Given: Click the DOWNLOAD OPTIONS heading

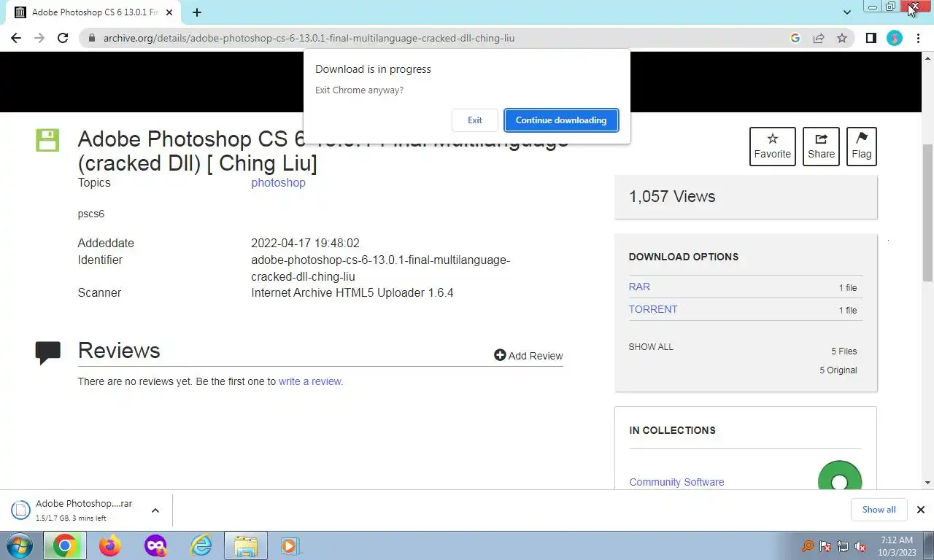Looking at the screenshot, I should coord(684,257).
